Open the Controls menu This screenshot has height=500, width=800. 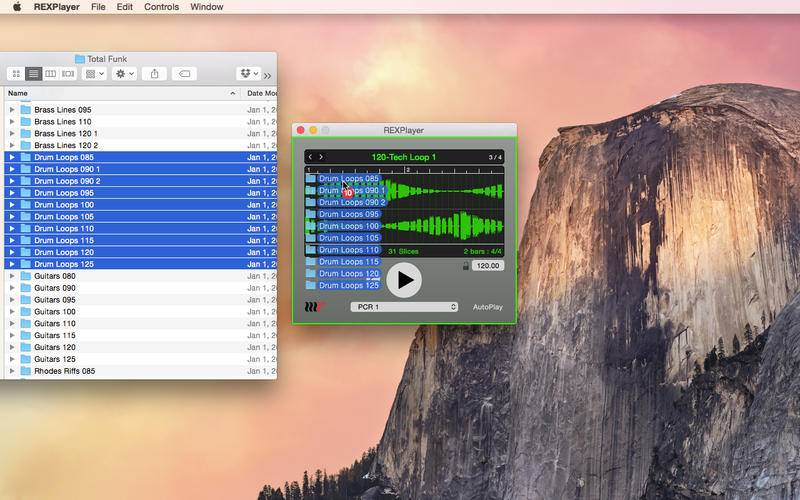[x=161, y=7]
